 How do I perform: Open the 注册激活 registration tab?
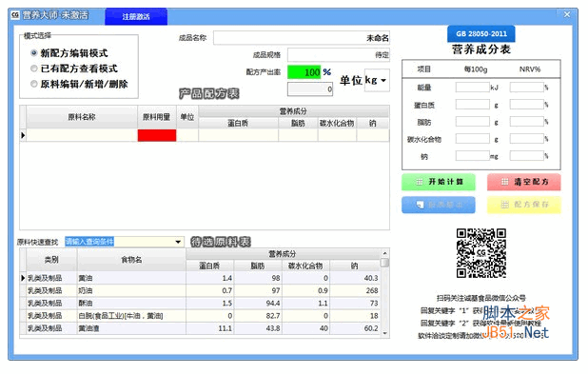coord(136,16)
